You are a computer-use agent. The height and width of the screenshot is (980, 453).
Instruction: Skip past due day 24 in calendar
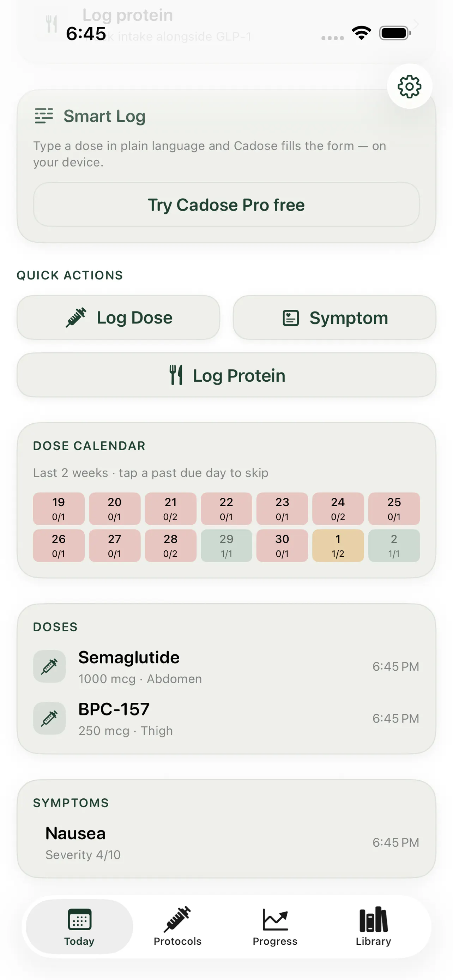[338, 509]
